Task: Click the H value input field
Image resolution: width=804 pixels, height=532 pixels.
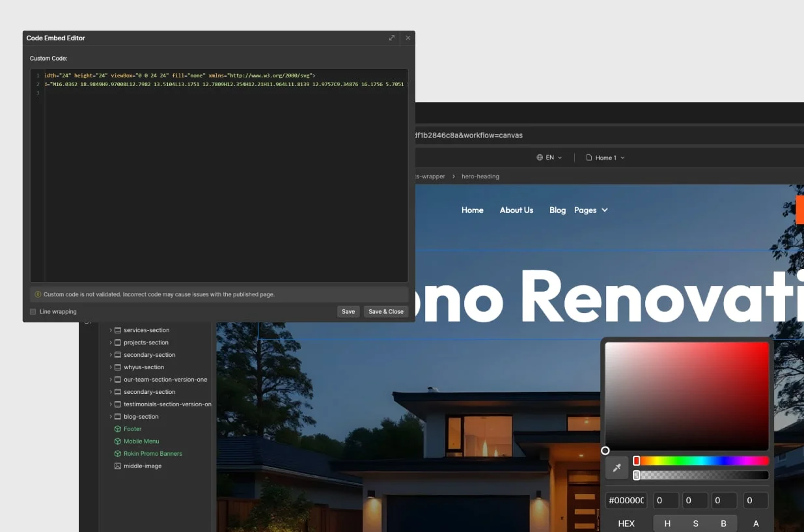Action: coord(666,500)
